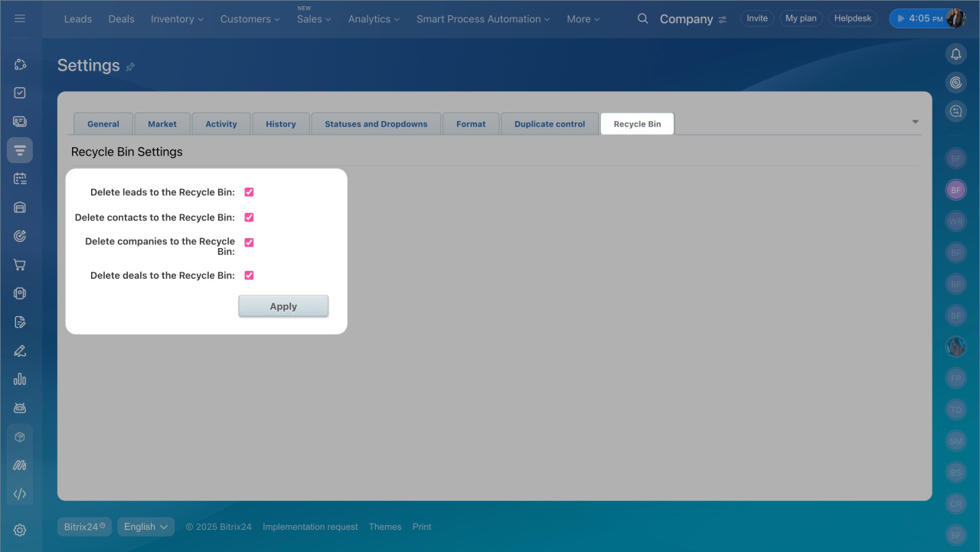Viewport: 980px width, 552px height.
Task: Click the search magnifier icon
Action: tap(643, 18)
